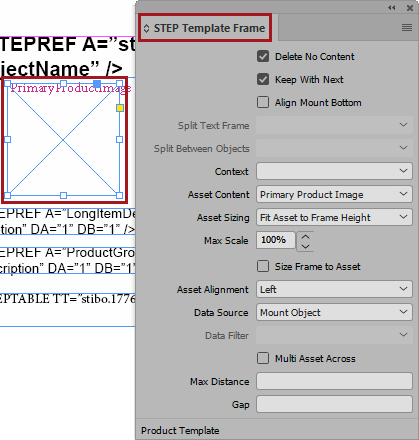Expand the Asset Sizing dropdown
This screenshot has height=440, width=419.
(334, 217)
